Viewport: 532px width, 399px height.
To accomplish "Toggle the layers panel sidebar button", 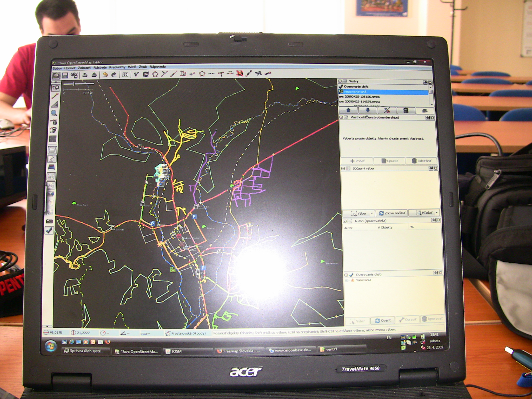I will 52,150.
